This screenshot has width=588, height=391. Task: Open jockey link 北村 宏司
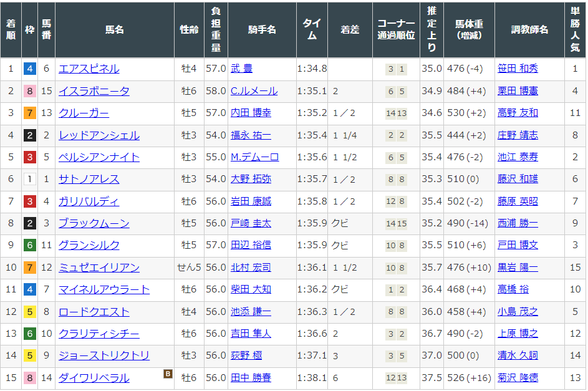click(251, 268)
